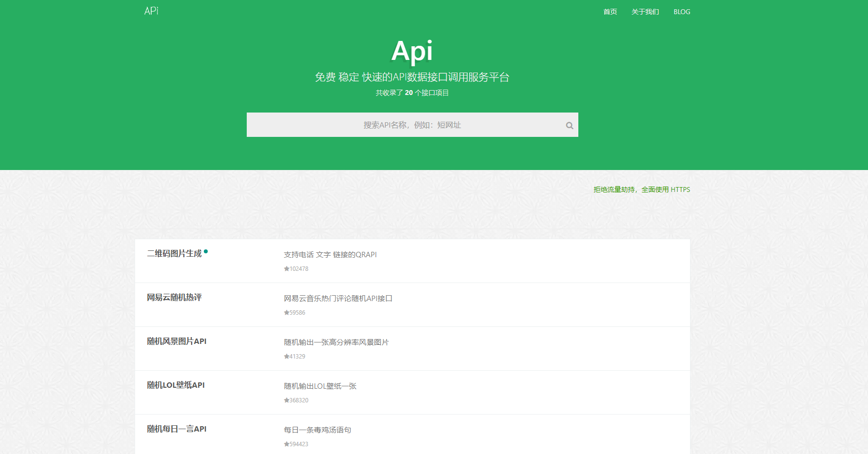Focus the 搜索API名称 search field
The image size is (868, 454).
(405, 125)
